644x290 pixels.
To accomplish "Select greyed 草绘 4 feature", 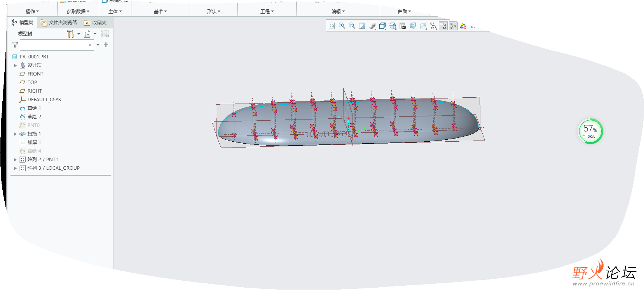I will click(30, 151).
